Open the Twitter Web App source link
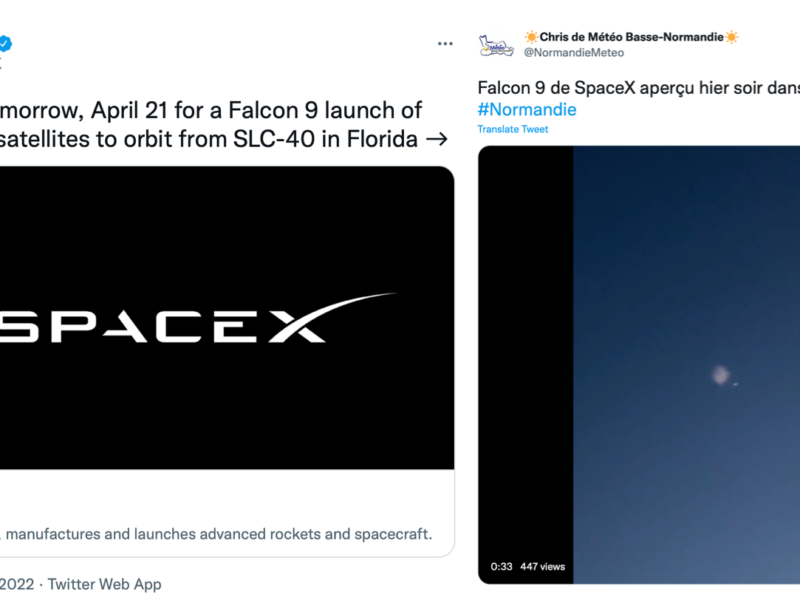Viewport: 800px width, 600px height. click(x=104, y=584)
